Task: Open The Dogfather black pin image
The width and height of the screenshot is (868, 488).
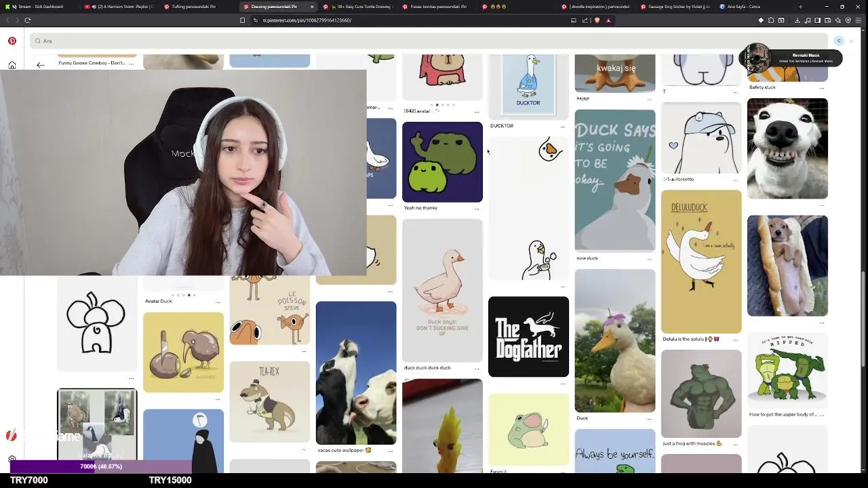Action: coord(528,336)
